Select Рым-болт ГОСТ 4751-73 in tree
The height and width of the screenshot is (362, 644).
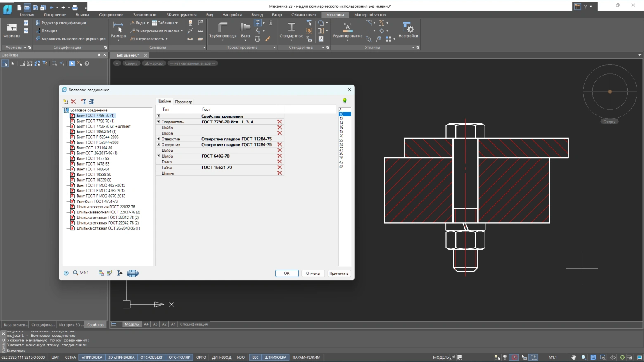(x=97, y=201)
